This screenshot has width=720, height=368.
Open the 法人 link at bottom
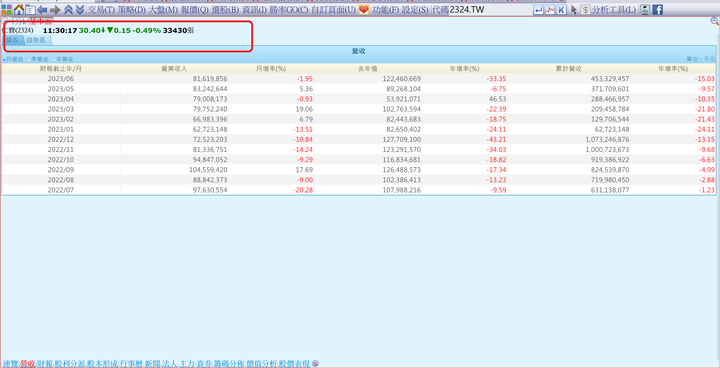[x=169, y=363]
